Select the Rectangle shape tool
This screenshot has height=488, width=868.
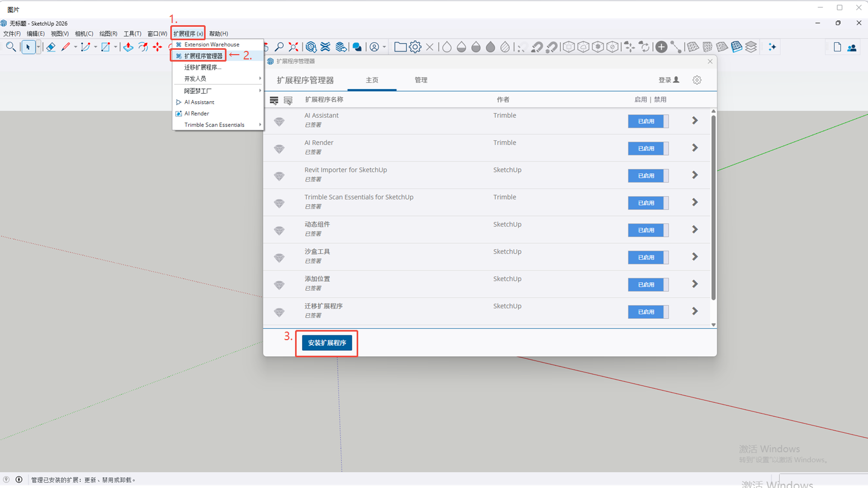pos(105,47)
